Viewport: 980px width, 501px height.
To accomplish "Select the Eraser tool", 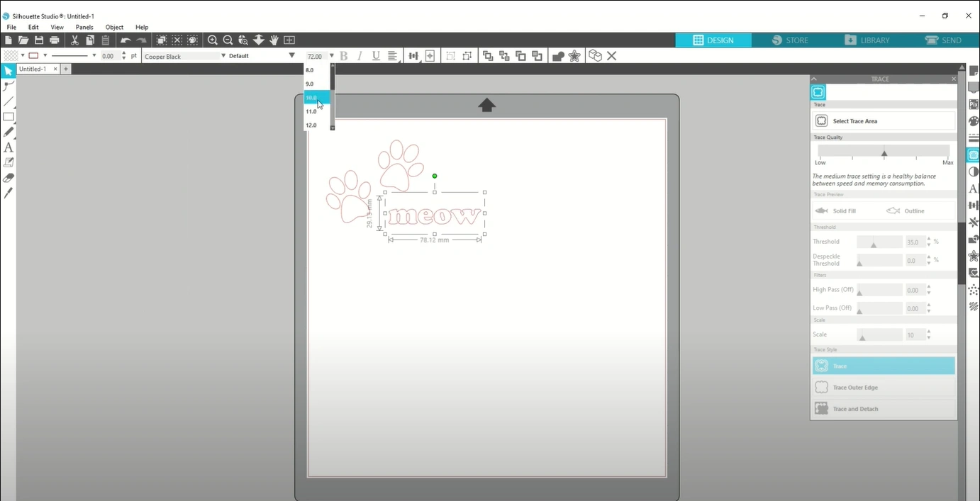I will tap(9, 177).
